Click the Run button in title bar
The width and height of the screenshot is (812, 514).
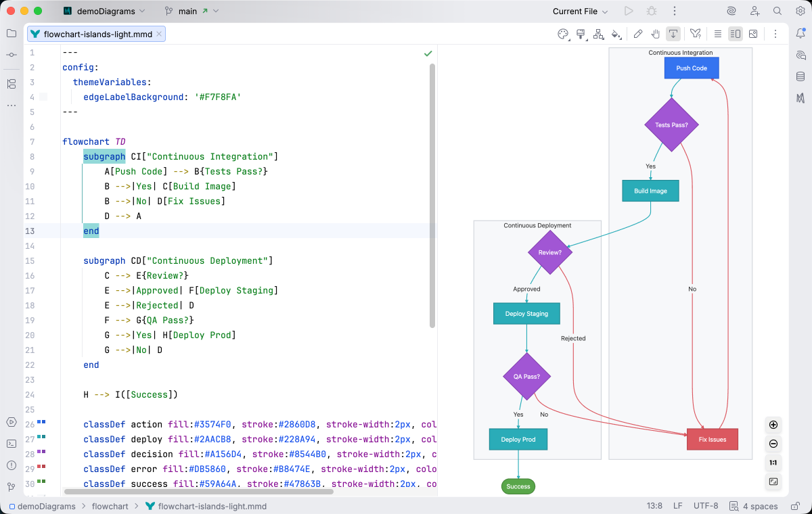pyautogui.click(x=629, y=11)
